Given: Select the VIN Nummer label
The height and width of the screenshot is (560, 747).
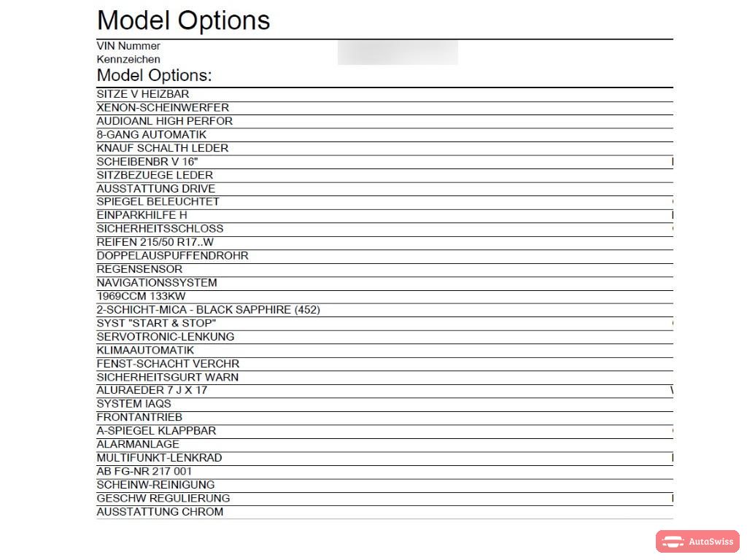Looking at the screenshot, I should (128, 46).
